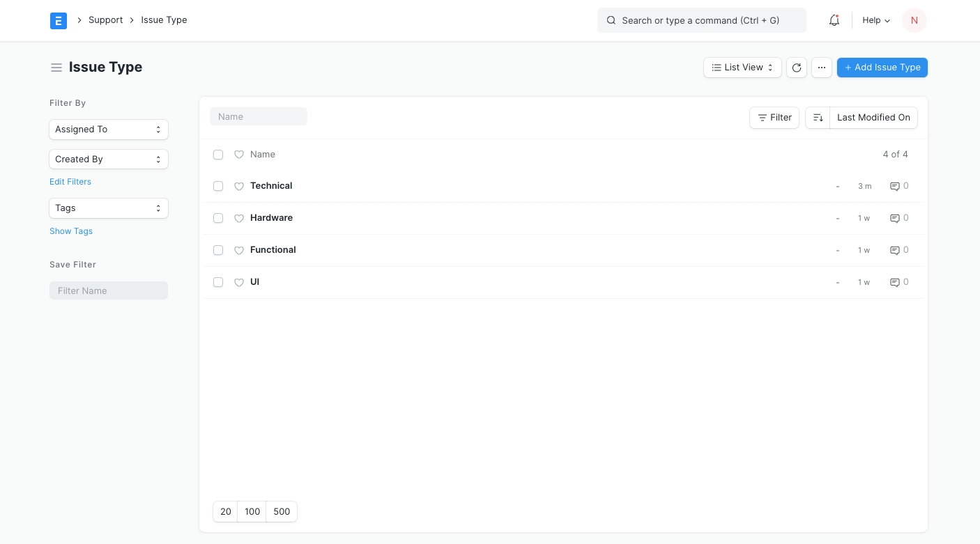Open the Created By dropdown
980x544 pixels.
[x=109, y=160]
